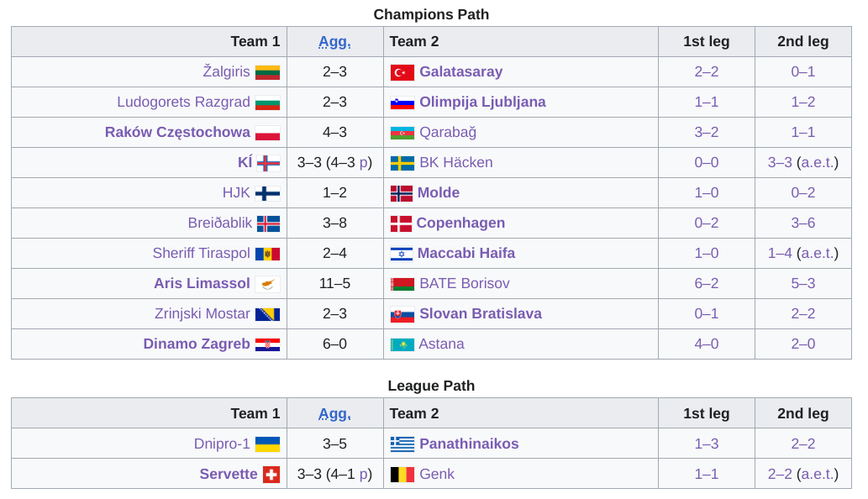Click the Turkish flag beside Galatasaray
This screenshot has height=499, width=868.
pos(402,72)
